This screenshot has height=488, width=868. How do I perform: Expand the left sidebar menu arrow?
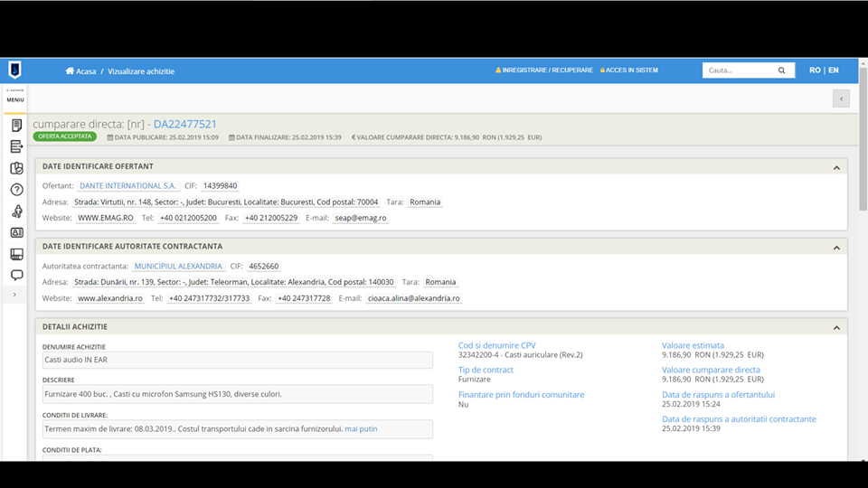pyautogui.click(x=14, y=295)
